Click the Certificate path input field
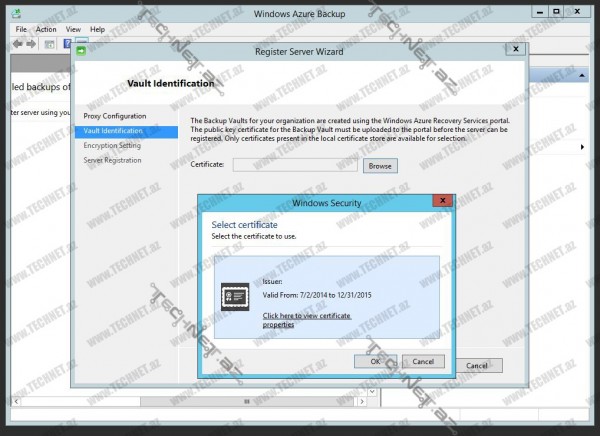 (x=296, y=165)
